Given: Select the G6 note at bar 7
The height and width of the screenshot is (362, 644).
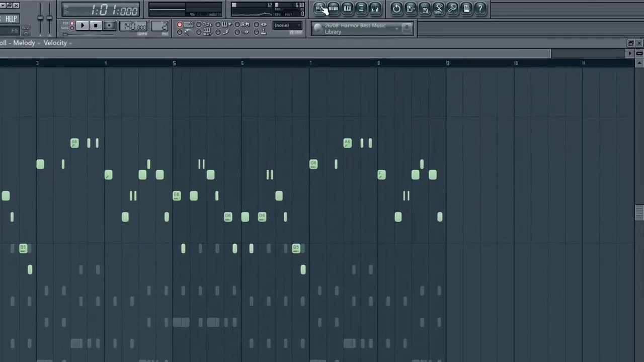Looking at the screenshot, I should 313,164.
